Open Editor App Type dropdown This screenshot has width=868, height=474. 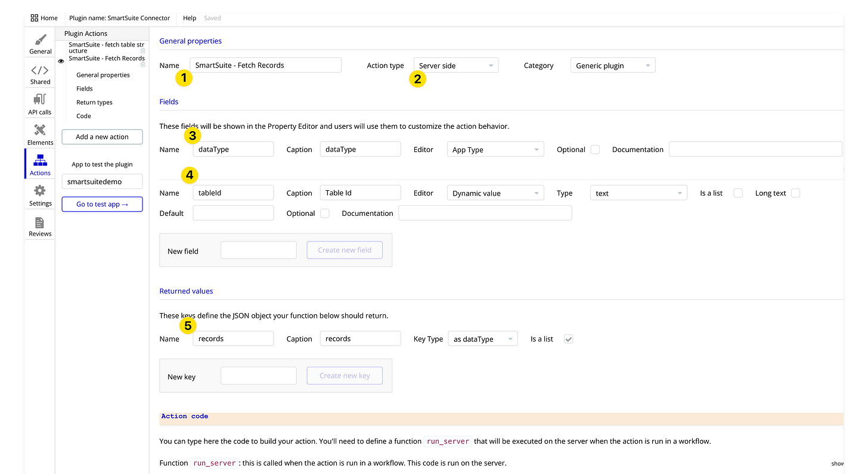495,150
